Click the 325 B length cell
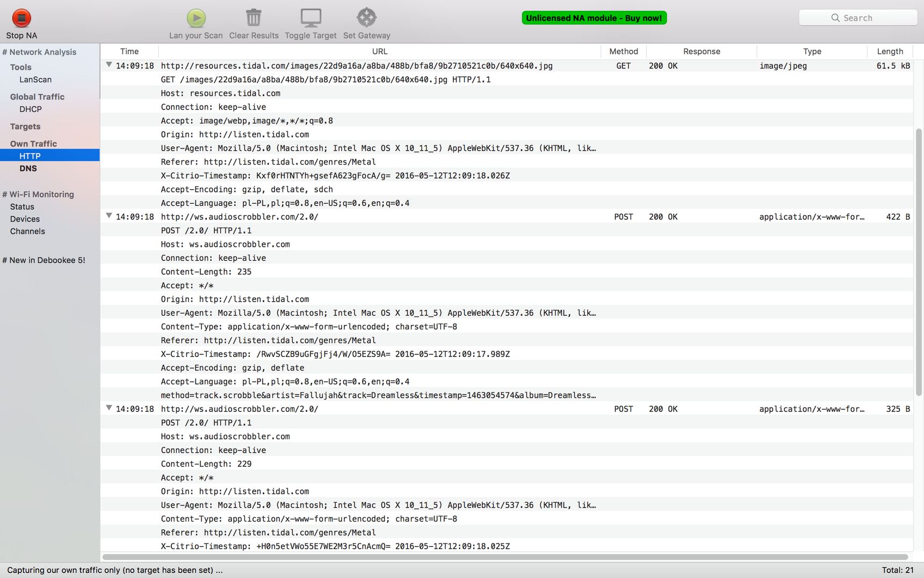Viewport: 924px width, 578px height. click(898, 409)
